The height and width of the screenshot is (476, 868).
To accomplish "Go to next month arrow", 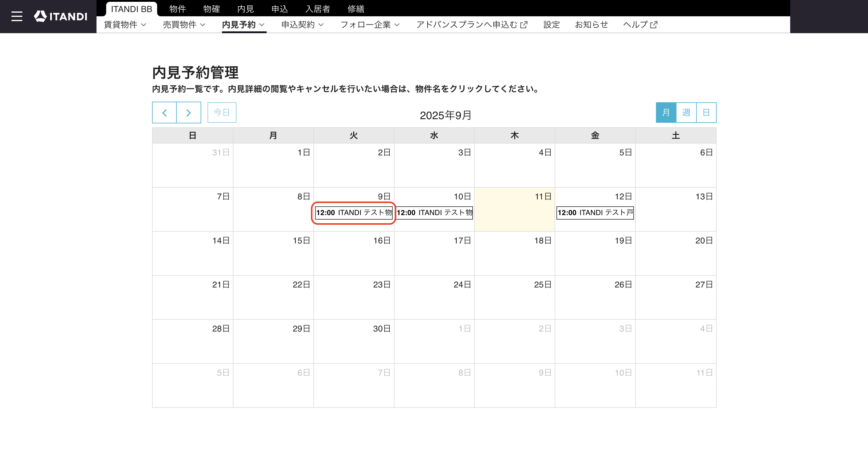I will click(x=189, y=113).
